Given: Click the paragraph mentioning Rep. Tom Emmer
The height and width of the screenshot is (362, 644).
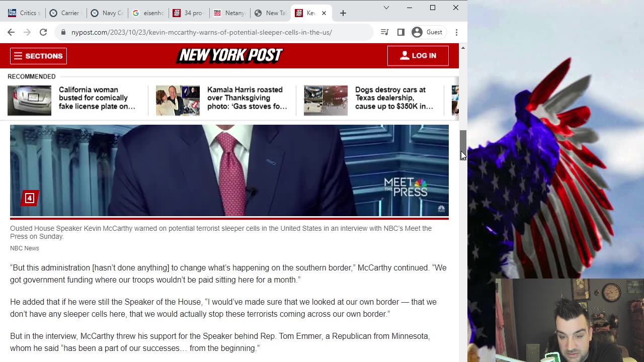Looking at the screenshot, I should 220,342.
